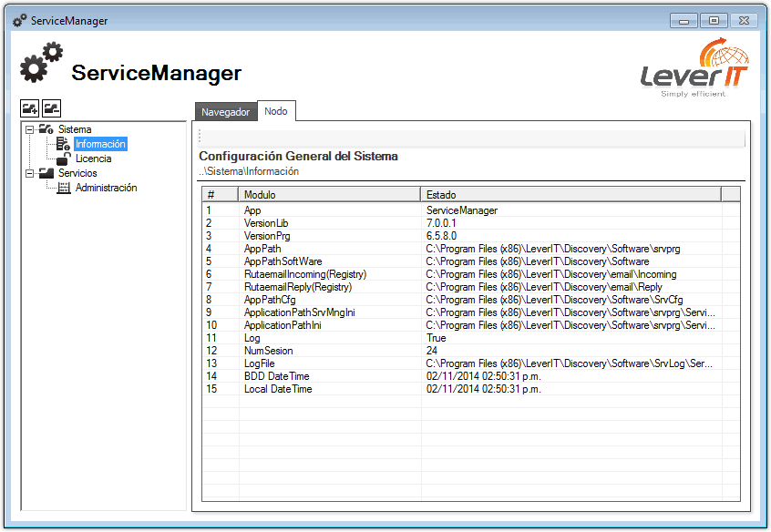
Task: Click the Sistema folder icon in tree
Action: [46, 129]
